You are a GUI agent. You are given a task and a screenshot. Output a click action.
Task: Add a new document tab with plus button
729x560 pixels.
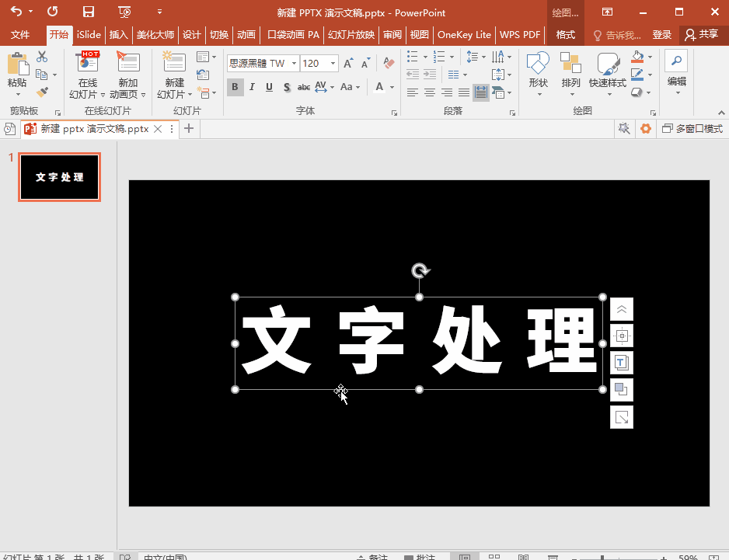pos(189,129)
